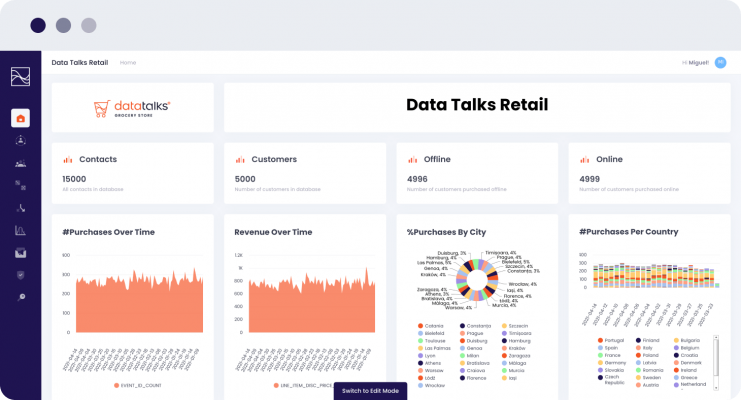Click the 15000 contacts value
741x400 pixels.
click(x=74, y=179)
